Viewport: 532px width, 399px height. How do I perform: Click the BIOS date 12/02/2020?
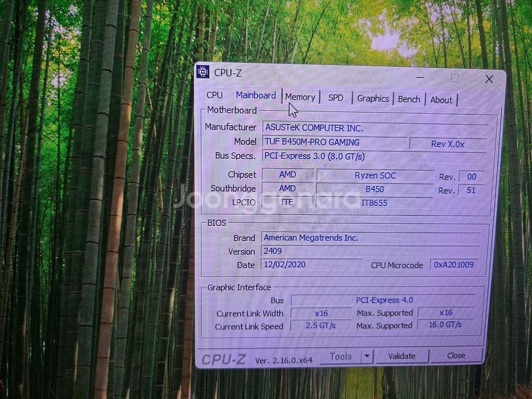click(311, 264)
